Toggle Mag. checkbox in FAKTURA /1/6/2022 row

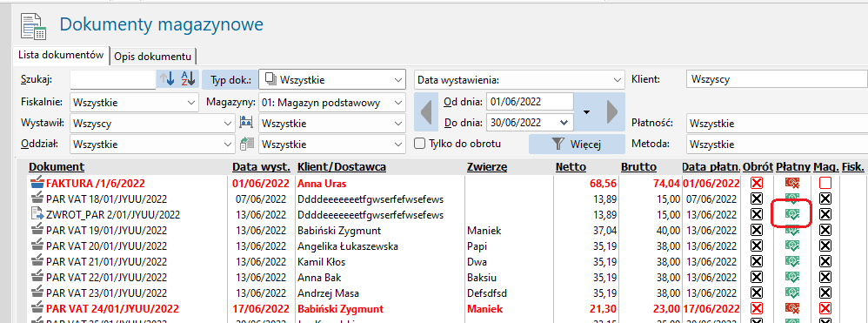pyautogui.click(x=825, y=183)
